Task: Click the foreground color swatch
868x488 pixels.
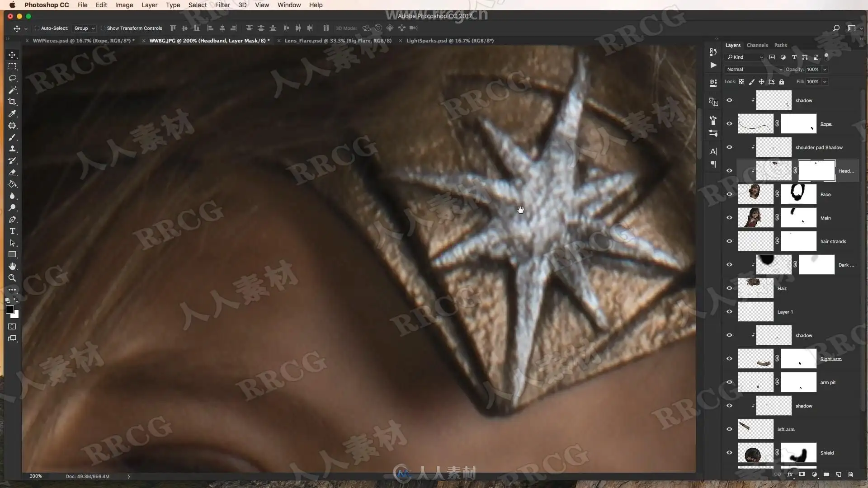Action: (9, 310)
